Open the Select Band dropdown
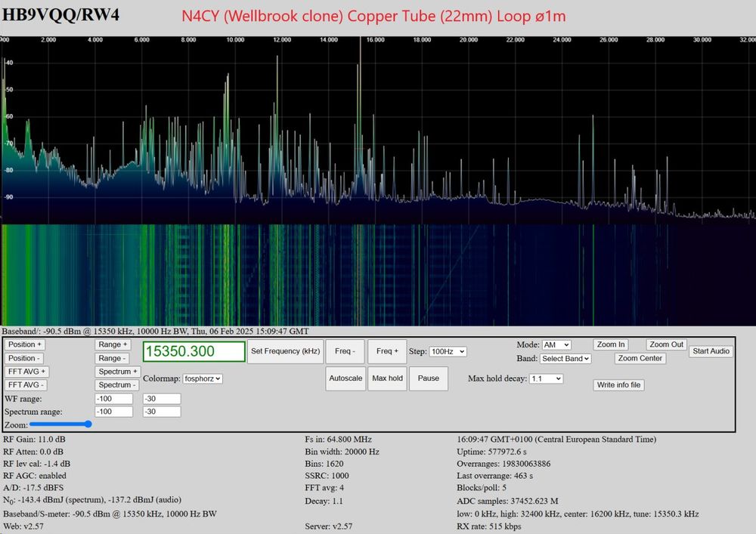756x534 pixels. point(565,358)
